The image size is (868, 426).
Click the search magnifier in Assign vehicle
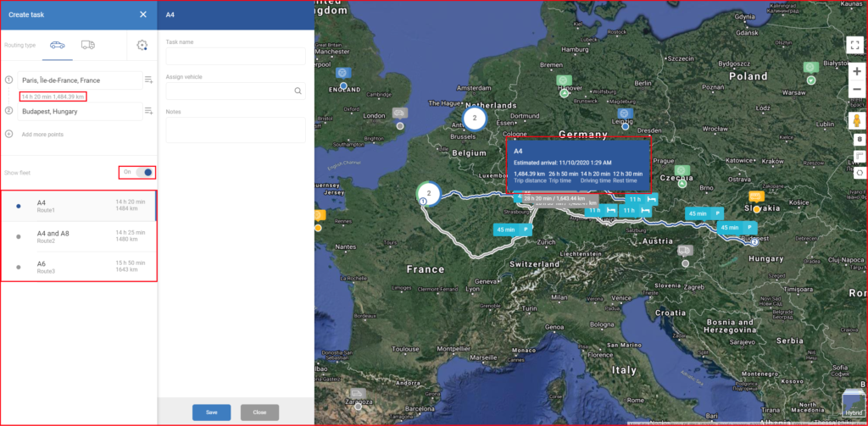[x=298, y=91]
